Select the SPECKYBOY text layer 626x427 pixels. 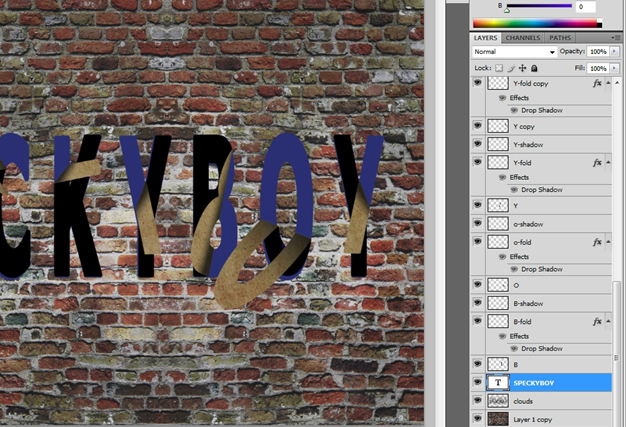[x=549, y=383]
